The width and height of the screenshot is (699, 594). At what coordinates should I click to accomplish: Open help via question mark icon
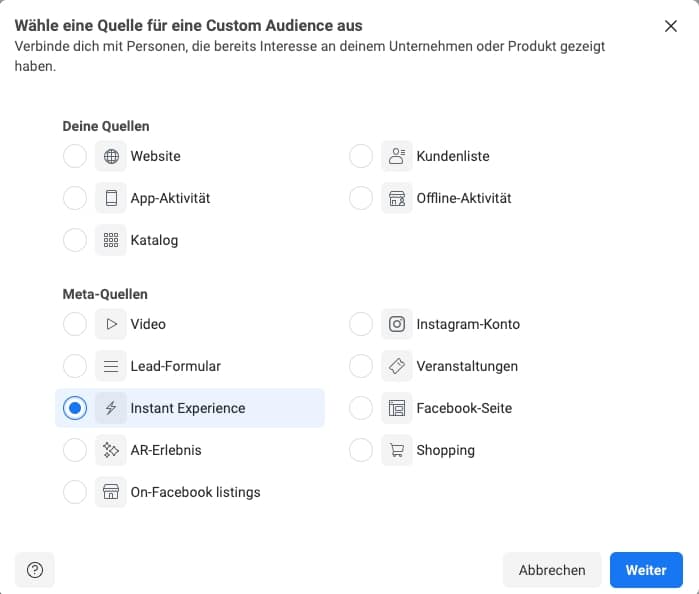[x=35, y=570]
